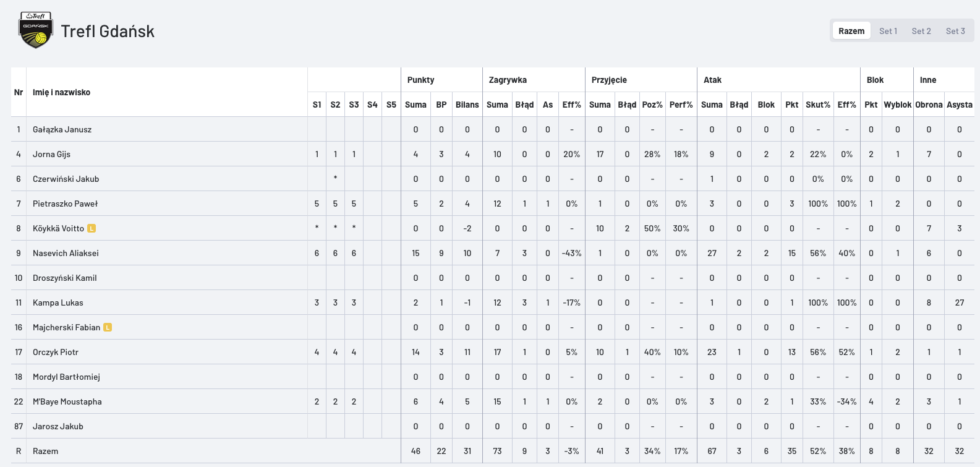Click the Kampa Lukas player name

[x=58, y=302]
